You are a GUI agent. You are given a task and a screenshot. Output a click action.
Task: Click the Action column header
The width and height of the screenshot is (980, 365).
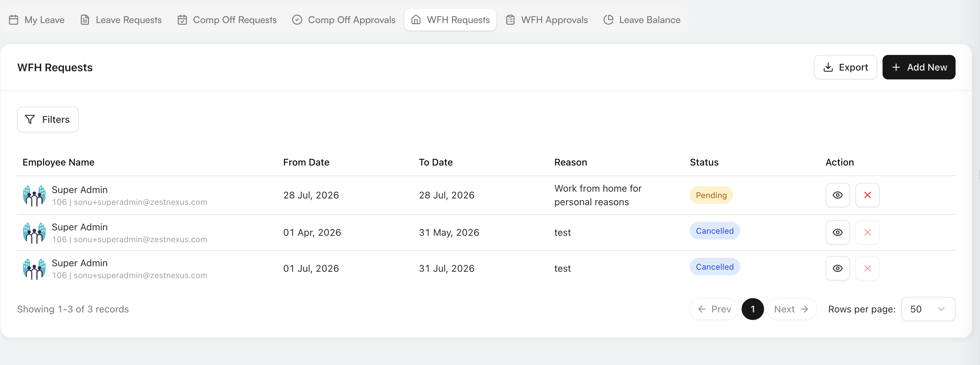[x=839, y=162]
